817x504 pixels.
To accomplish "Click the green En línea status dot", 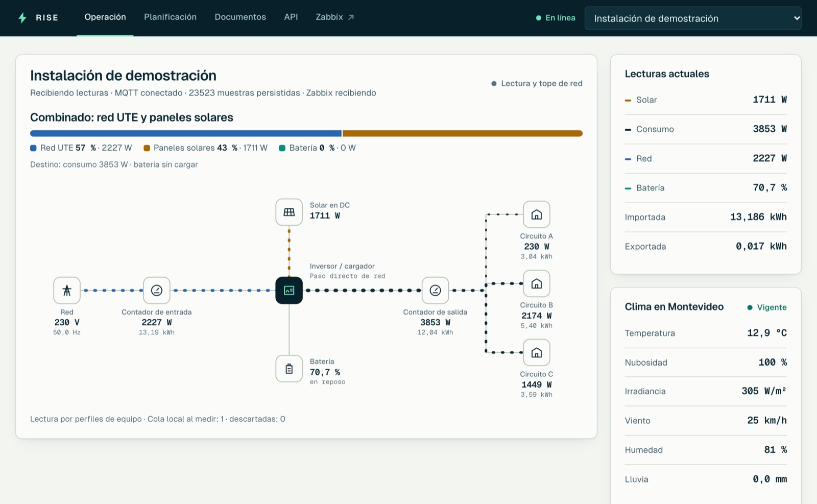I will (x=539, y=18).
